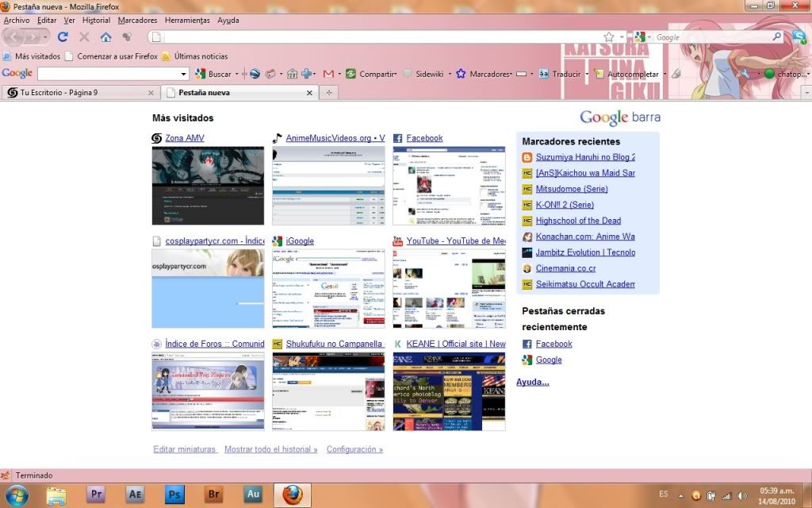Viewport: 812px width, 508px height.
Task: Click the volume icon in system tray
Action: pyautogui.click(x=742, y=495)
